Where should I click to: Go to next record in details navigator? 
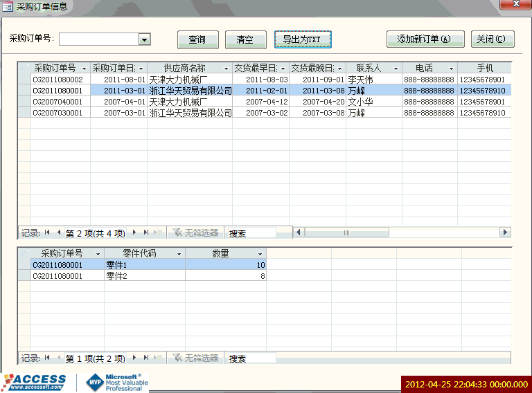tap(134, 358)
